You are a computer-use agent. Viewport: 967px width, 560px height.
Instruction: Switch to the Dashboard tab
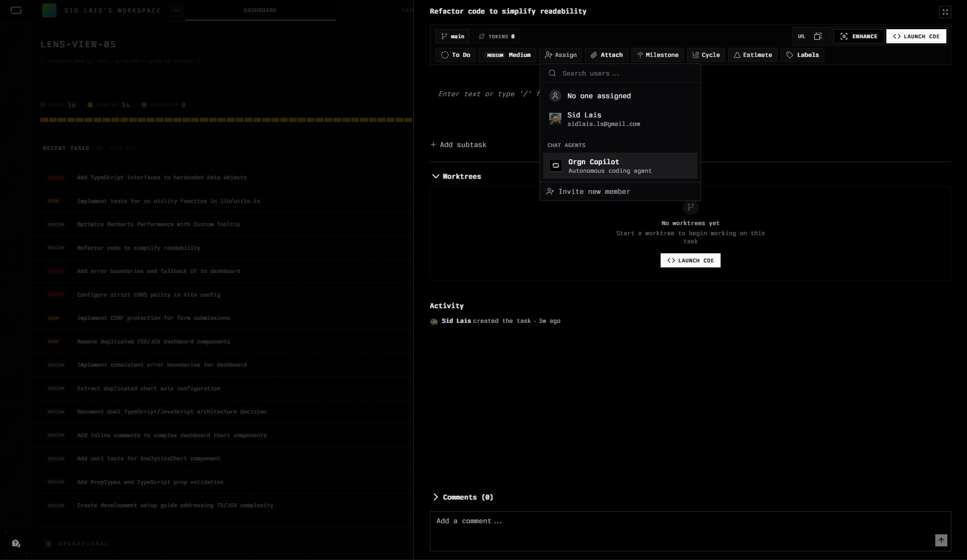(260, 10)
